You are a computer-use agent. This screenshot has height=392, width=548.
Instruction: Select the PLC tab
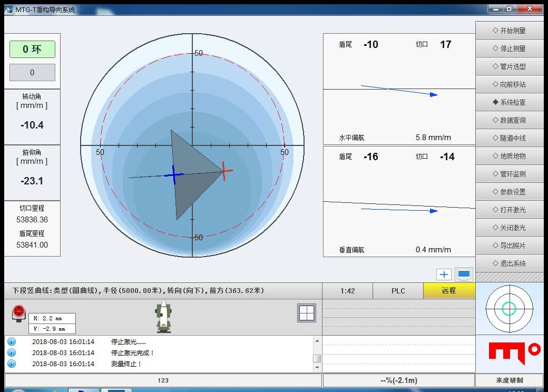coord(398,291)
